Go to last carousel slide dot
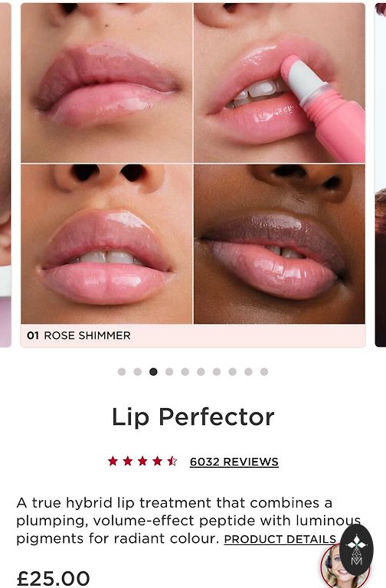Screen dimensions: 386x588 [264, 371]
